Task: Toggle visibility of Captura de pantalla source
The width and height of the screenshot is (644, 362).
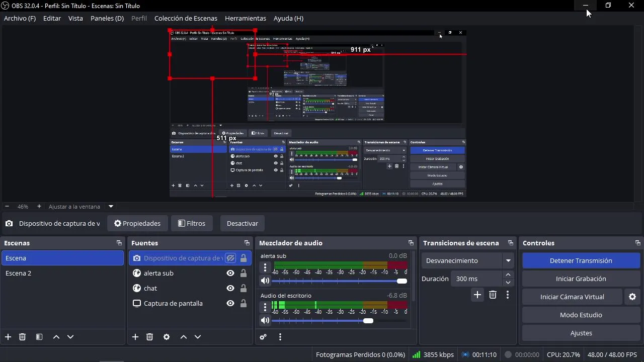Action: pyautogui.click(x=230, y=303)
